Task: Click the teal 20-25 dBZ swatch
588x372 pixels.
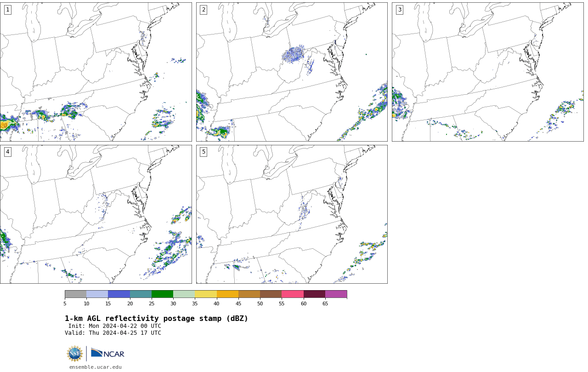Action: pyautogui.click(x=141, y=294)
